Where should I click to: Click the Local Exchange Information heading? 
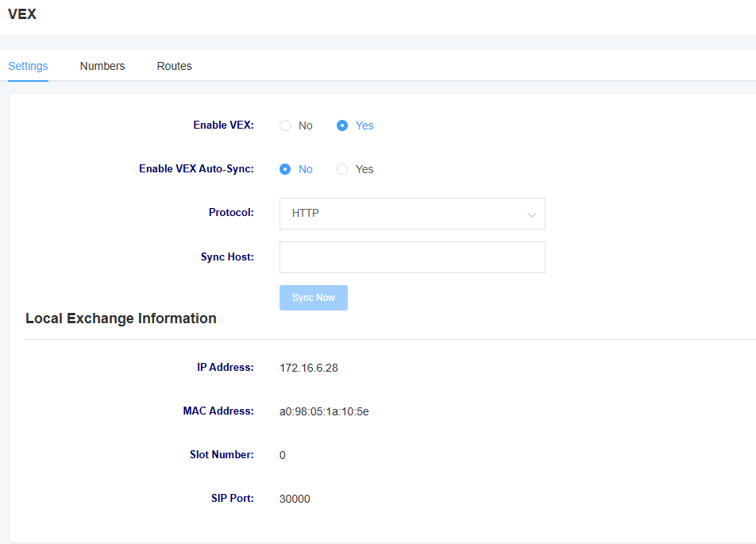[x=121, y=318]
